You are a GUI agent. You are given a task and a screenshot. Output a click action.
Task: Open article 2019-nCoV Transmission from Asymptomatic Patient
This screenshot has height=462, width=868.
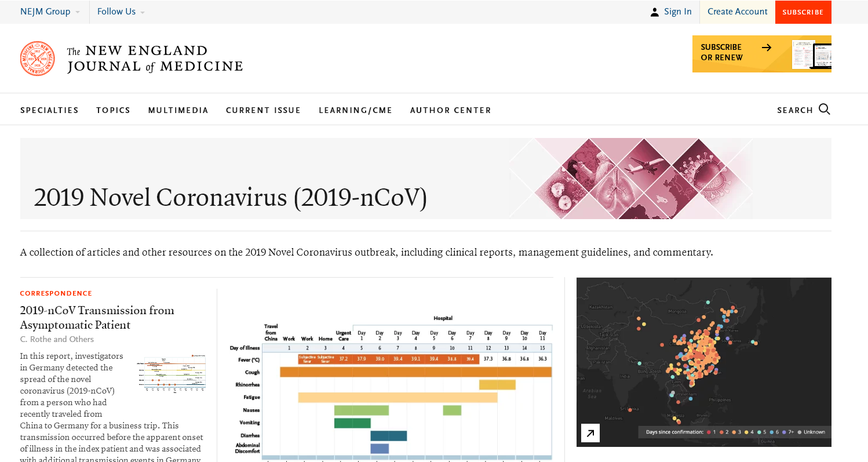[97, 318]
